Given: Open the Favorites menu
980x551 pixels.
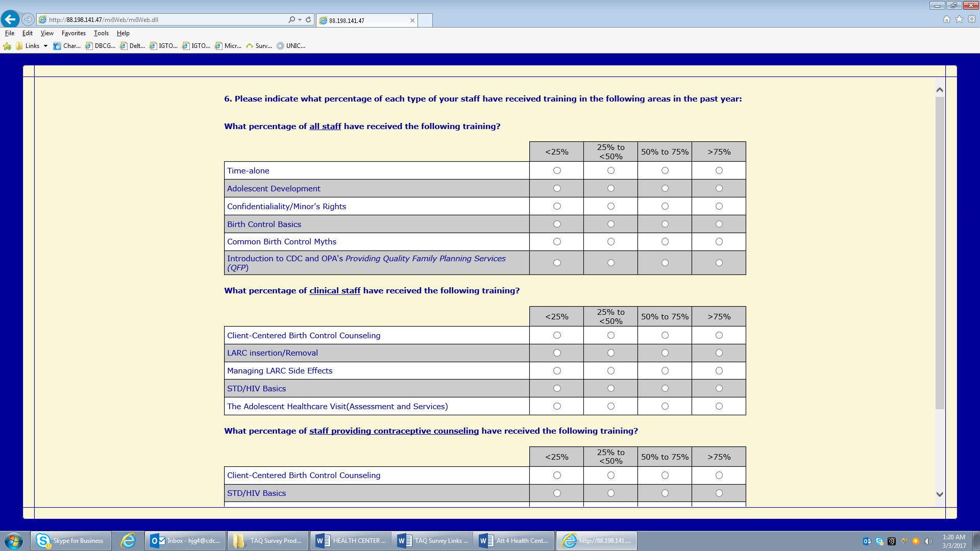Looking at the screenshot, I should [x=73, y=33].
